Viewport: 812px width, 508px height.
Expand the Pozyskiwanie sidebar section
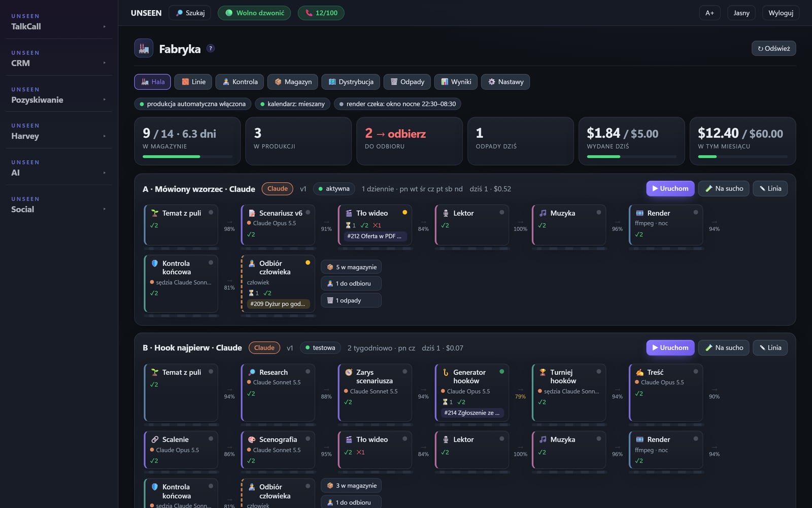(59, 95)
